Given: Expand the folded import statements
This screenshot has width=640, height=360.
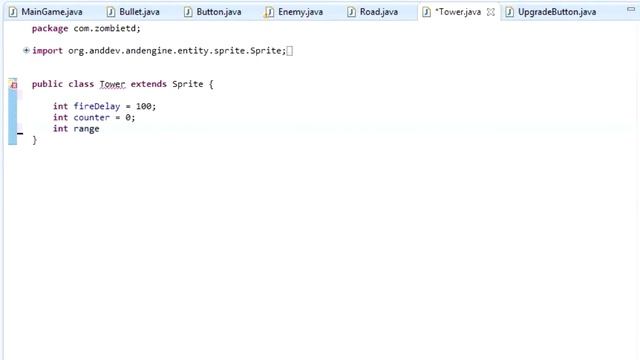Looking at the screenshot, I should tap(26, 50).
